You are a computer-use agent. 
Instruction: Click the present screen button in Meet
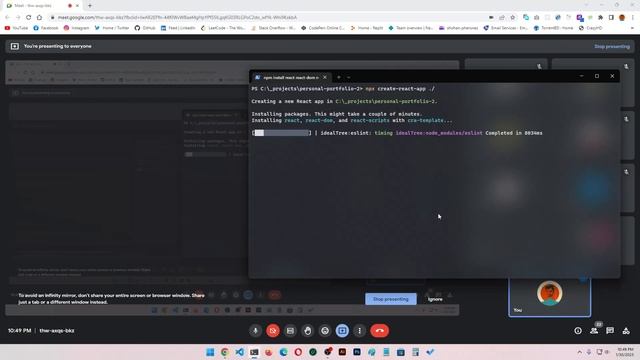pyautogui.click(x=342, y=331)
